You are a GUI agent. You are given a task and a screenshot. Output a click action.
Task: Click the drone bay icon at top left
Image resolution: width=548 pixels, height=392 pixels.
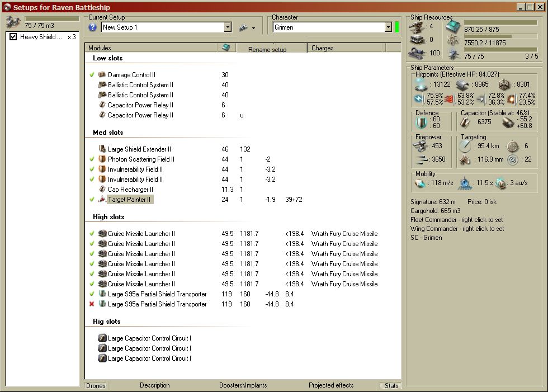point(13,22)
